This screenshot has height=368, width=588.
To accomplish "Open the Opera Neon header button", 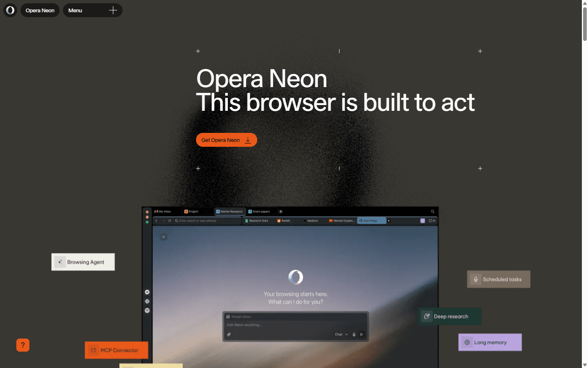I will tap(40, 10).
